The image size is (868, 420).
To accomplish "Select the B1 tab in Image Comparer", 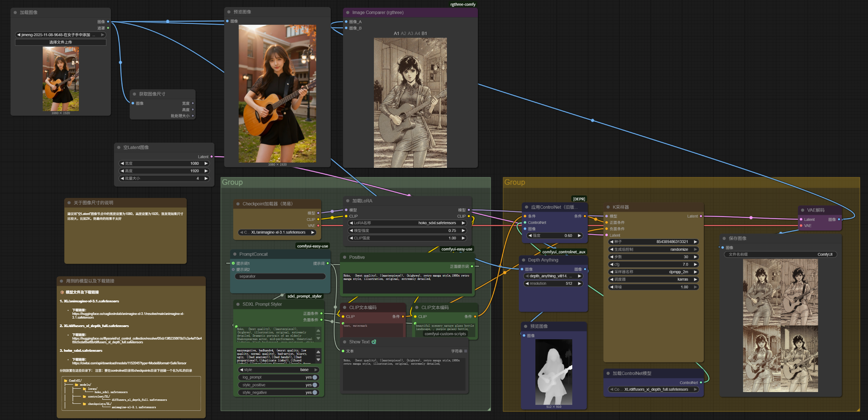I will (x=424, y=34).
